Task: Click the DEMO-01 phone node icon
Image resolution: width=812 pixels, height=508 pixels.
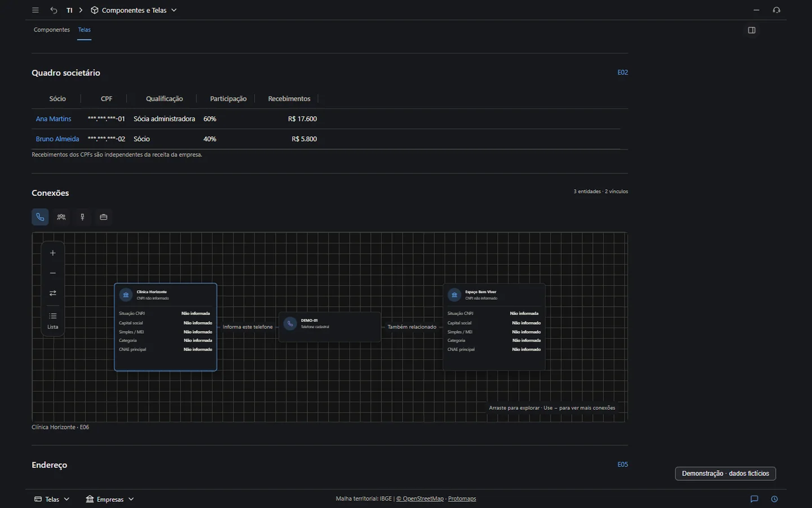Action: pyautogui.click(x=290, y=323)
